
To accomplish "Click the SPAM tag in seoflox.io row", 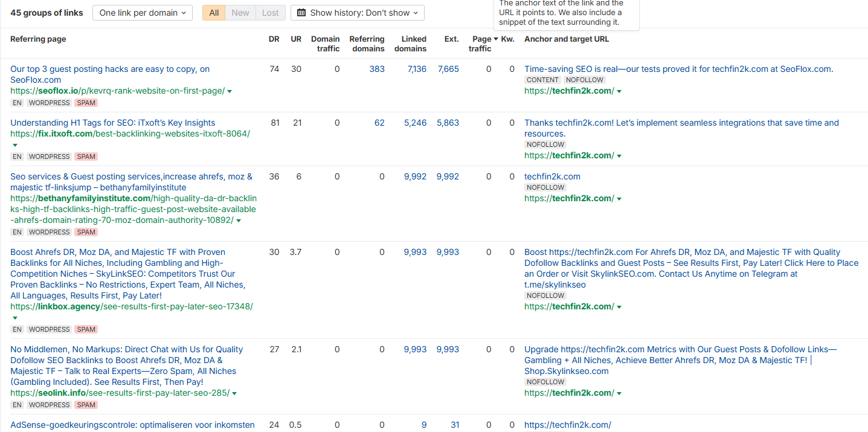I will pyautogui.click(x=86, y=103).
